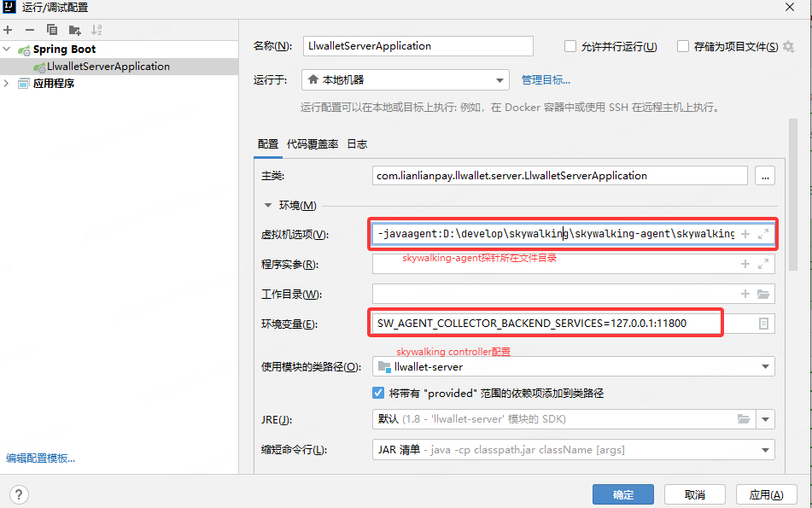The image size is (812, 508).
Task: Click the 确定 button
Action: [623, 494]
